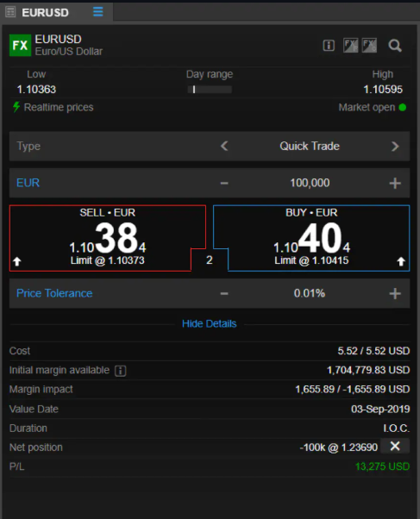Click the first FX options icon
This screenshot has height=519, width=420.
[x=350, y=46]
